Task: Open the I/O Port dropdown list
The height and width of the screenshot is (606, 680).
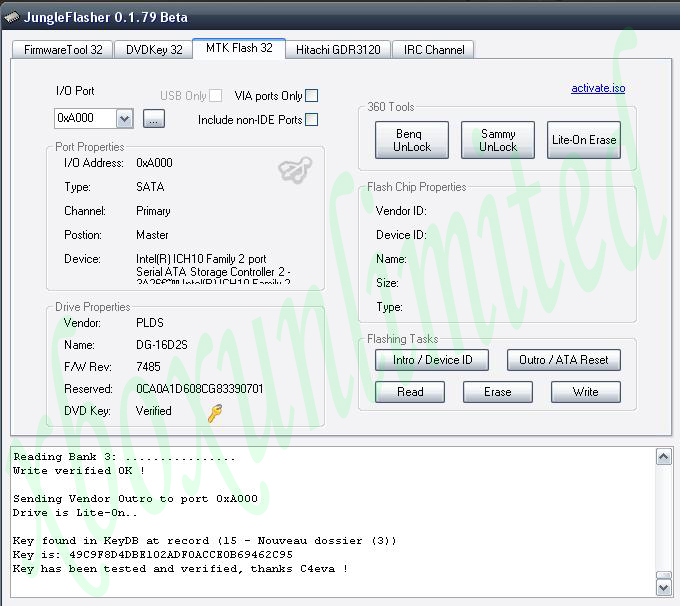Action: point(124,119)
